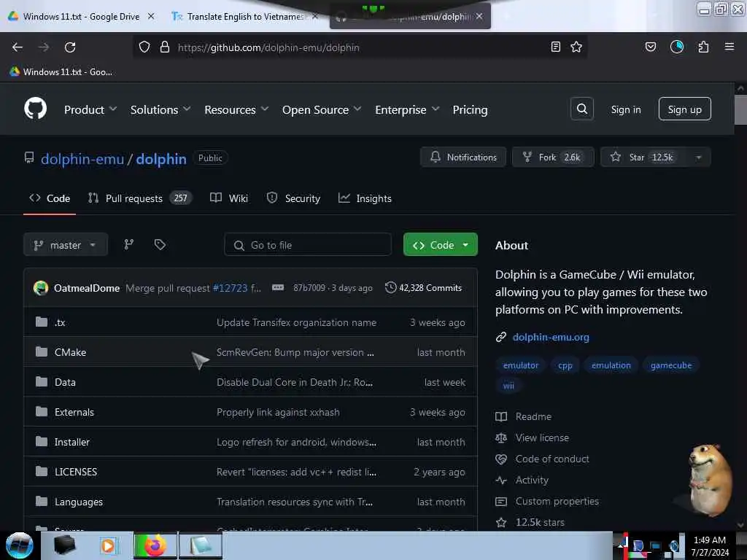Open the Firefox extensions puzzle icon
747x560 pixels.
(x=703, y=47)
